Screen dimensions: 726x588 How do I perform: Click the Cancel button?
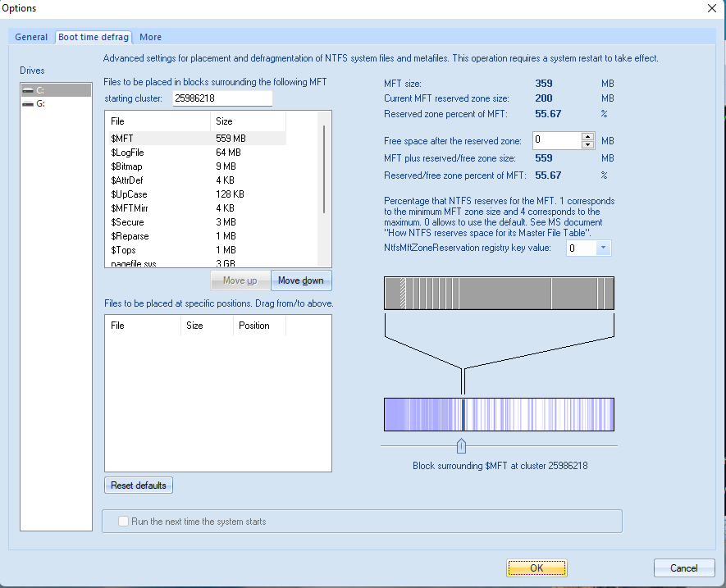click(683, 567)
